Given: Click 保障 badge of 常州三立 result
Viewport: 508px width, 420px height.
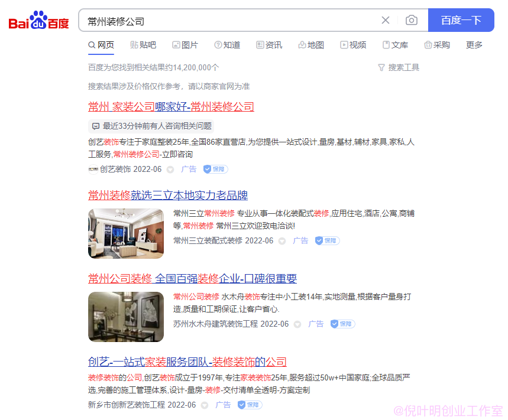Looking at the screenshot, I should pyautogui.click(x=327, y=240).
